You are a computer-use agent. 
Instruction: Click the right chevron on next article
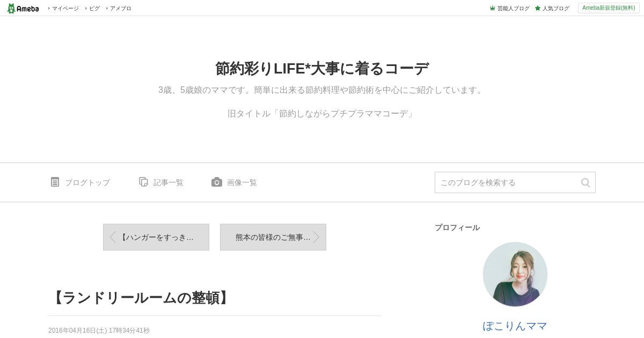tap(316, 237)
